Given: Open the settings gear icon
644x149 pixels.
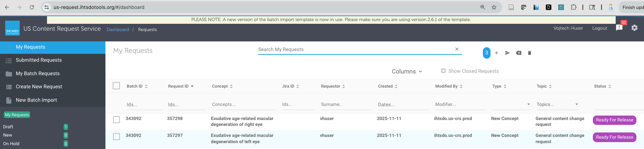Looking at the screenshot, I should pyautogui.click(x=634, y=28).
